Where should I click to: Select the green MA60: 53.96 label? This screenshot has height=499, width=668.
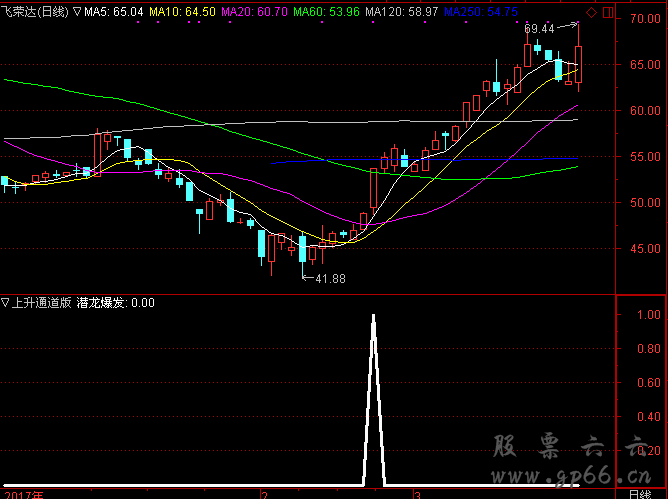pos(326,12)
